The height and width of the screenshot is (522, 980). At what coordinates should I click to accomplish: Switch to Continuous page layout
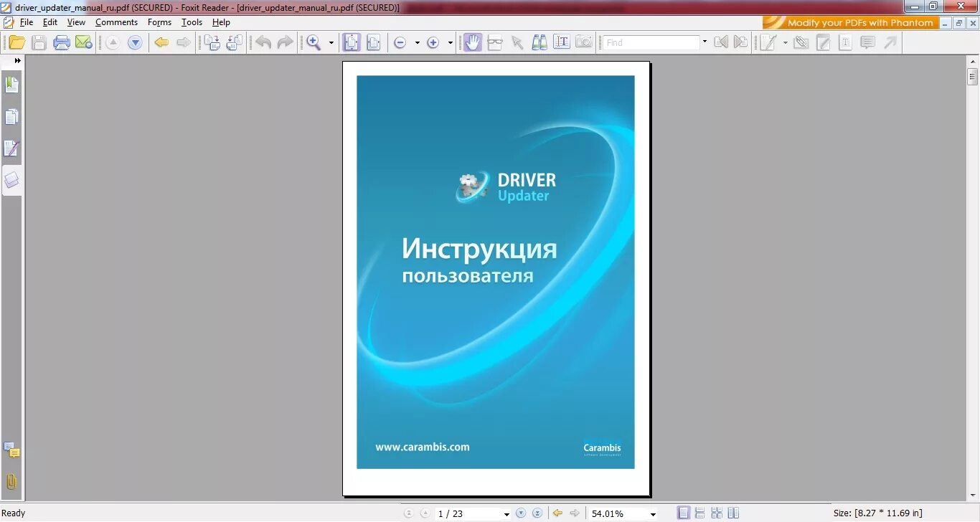(699, 513)
